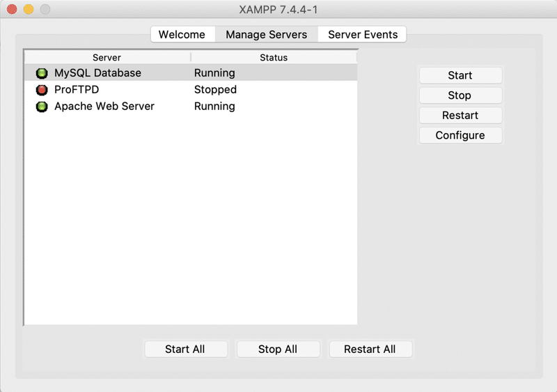Screen dimensions: 557x392
Task: Select the Manage Servers tab
Action: pyautogui.click(x=267, y=35)
